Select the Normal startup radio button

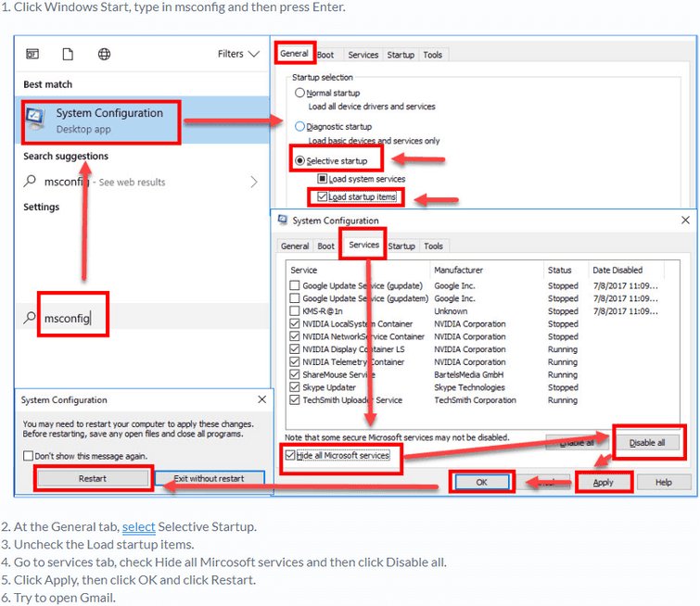pos(300,93)
